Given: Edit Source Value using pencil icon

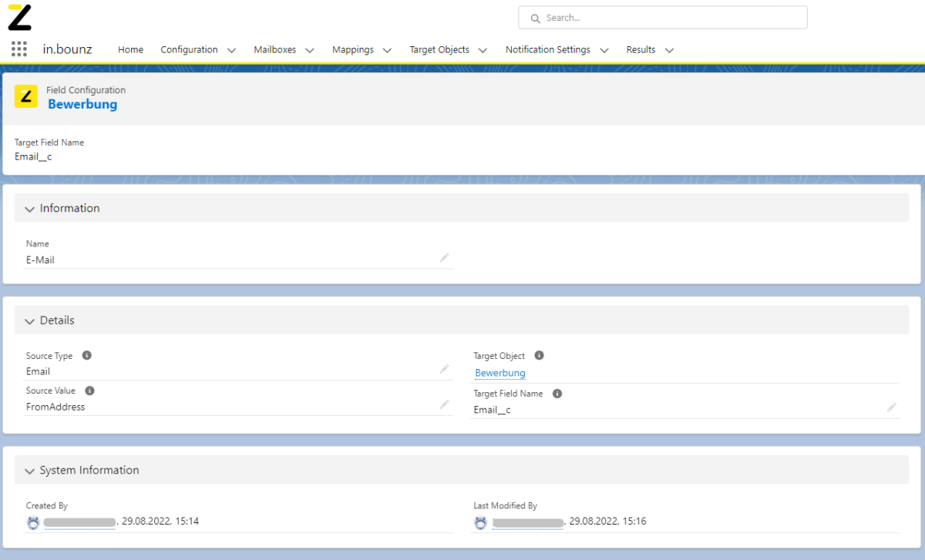Looking at the screenshot, I should (x=444, y=404).
